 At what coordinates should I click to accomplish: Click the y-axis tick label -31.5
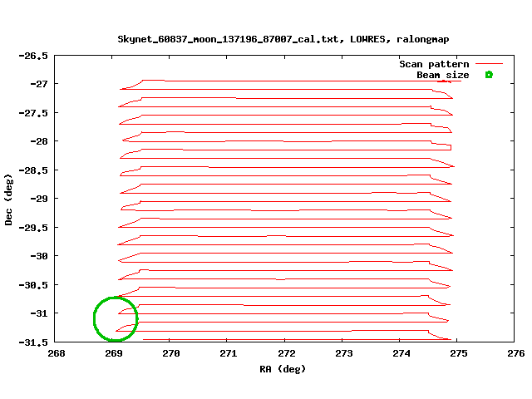33,342
